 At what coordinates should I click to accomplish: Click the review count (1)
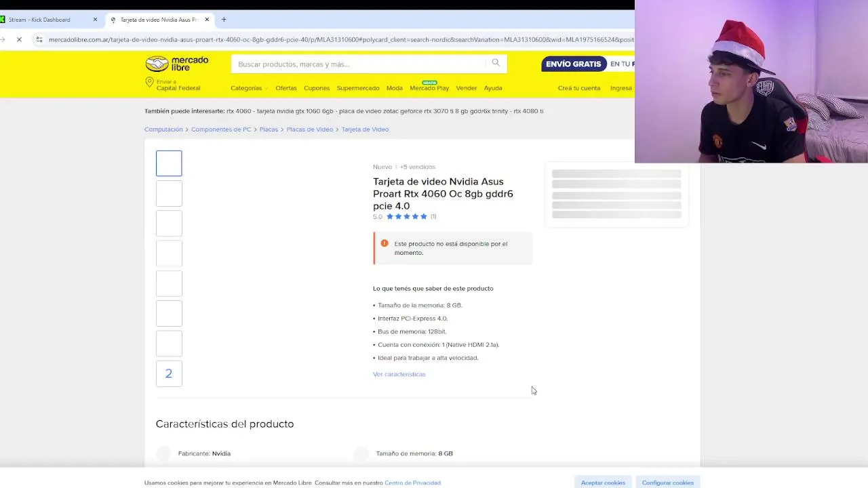click(433, 216)
